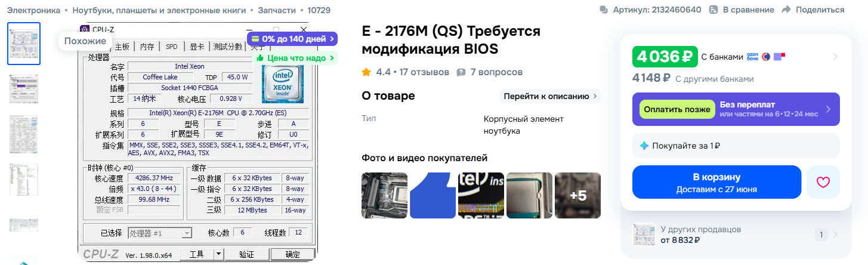Expand bank price details chevron
Image resolution: width=868 pixels, height=265 pixels.
pos(835,57)
